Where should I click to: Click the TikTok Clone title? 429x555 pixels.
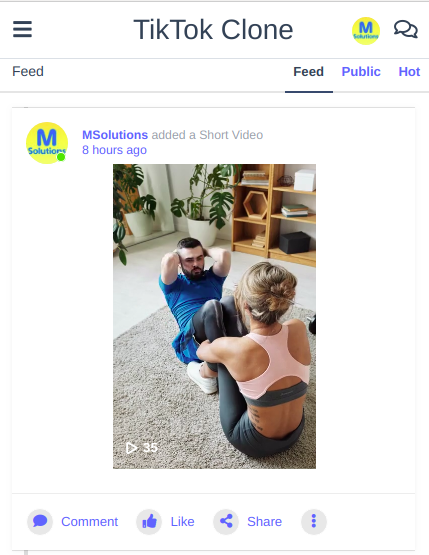coord(213,30)
